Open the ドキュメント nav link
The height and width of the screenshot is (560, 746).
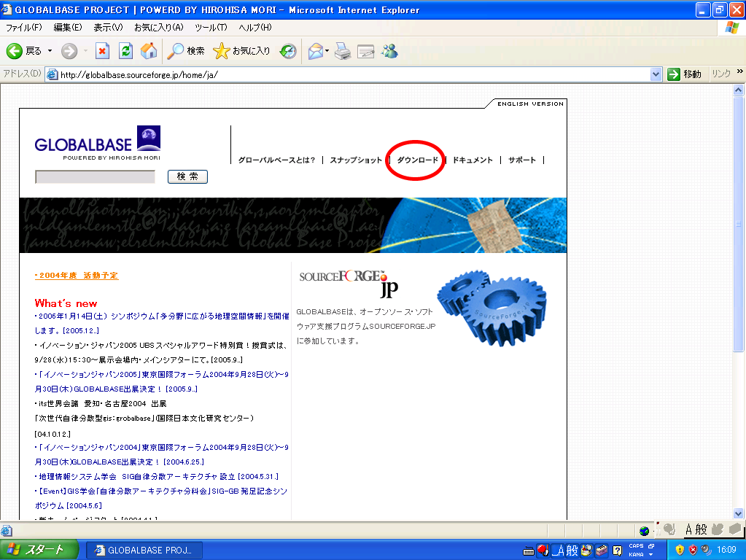point(473,160)
